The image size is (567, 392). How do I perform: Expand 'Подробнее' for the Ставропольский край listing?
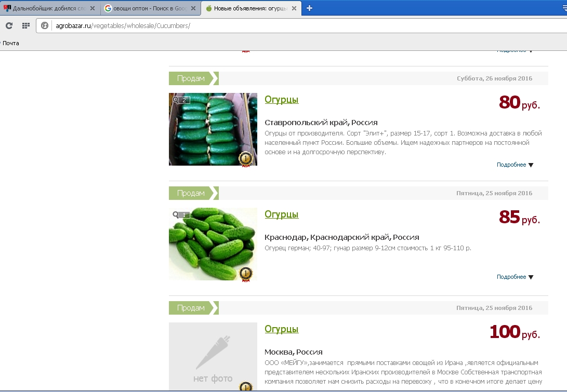(515, 165)
